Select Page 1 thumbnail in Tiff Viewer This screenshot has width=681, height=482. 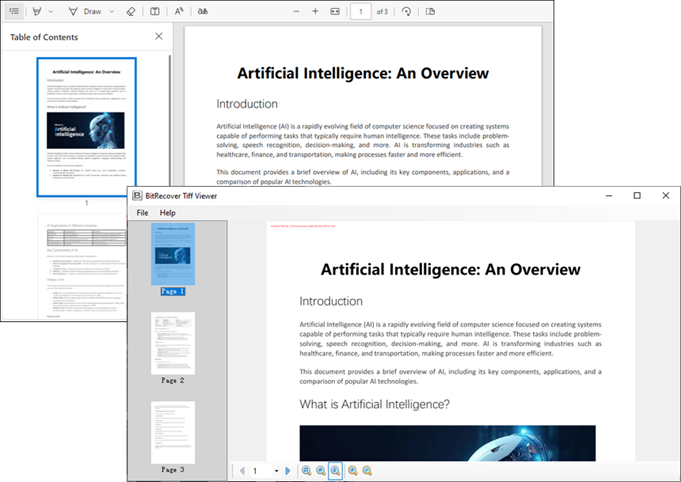[x=173, y=254]
